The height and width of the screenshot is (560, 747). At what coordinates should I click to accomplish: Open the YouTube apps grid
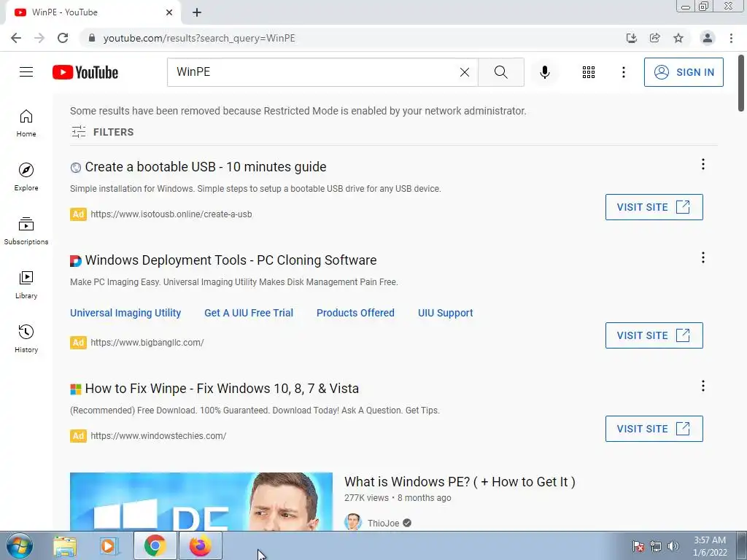pyautogui.click(x=589, y=72)
